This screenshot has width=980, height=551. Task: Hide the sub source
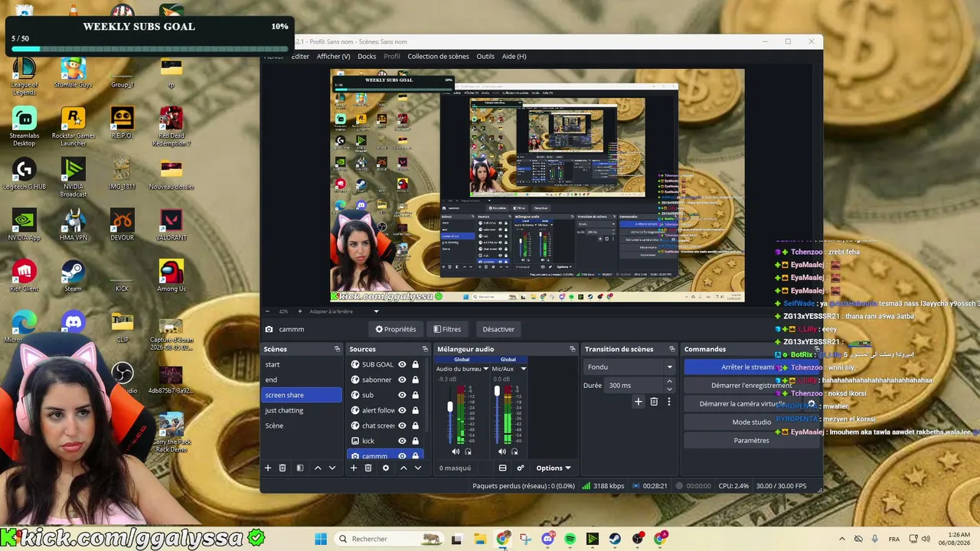pyautogui.click(x=402, y=395)
